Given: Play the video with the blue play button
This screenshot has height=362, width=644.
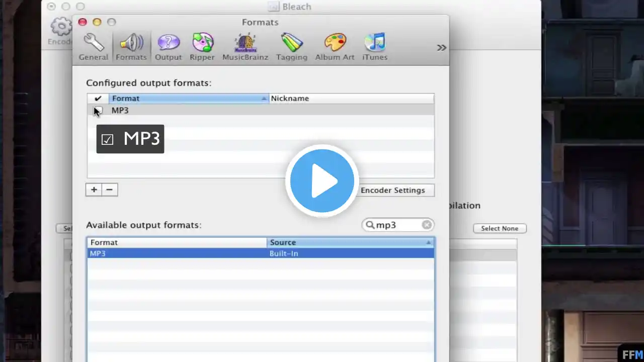Looking at the screenshot, I should [x=322, y=181].
